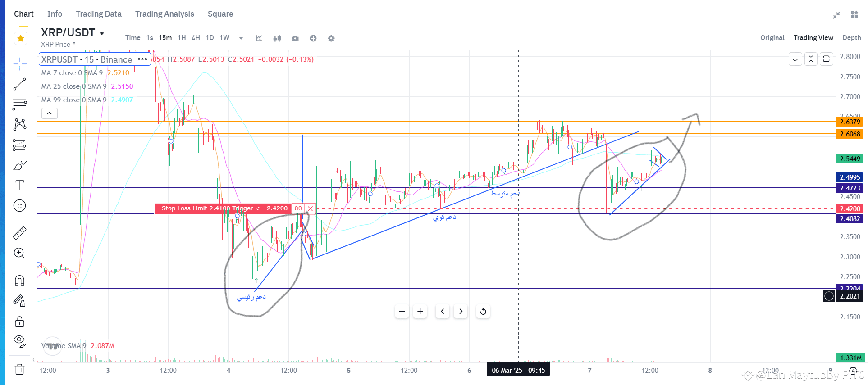This screenshot has width=868, height=385.
Task: Select the text annotation tool
Action: tap(19, 186)
